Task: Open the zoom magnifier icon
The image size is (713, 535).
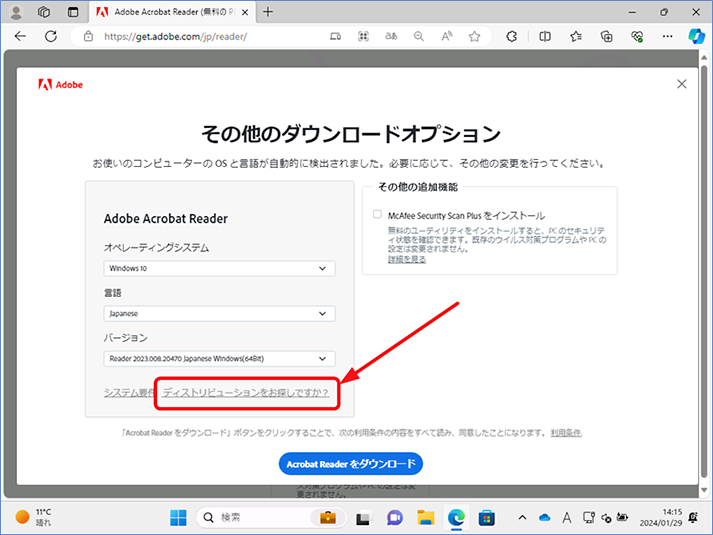Action: click(419, 36)
